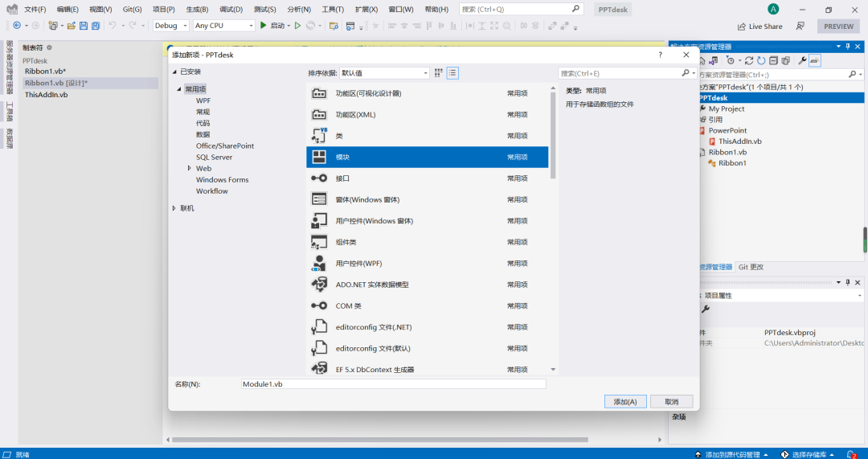This screenshot has width=868, height=459.
Task: Click the Save All toolbar icon
Action: [96, 26]
